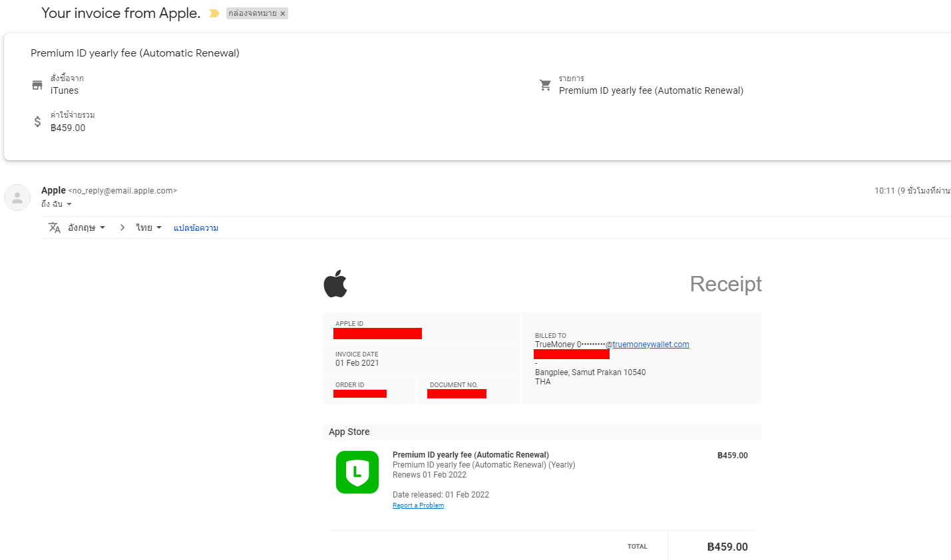Viewport: 951px width, 560px height.
Task: Click the translate icon in translation bar
Action: [x=55, y=227]
